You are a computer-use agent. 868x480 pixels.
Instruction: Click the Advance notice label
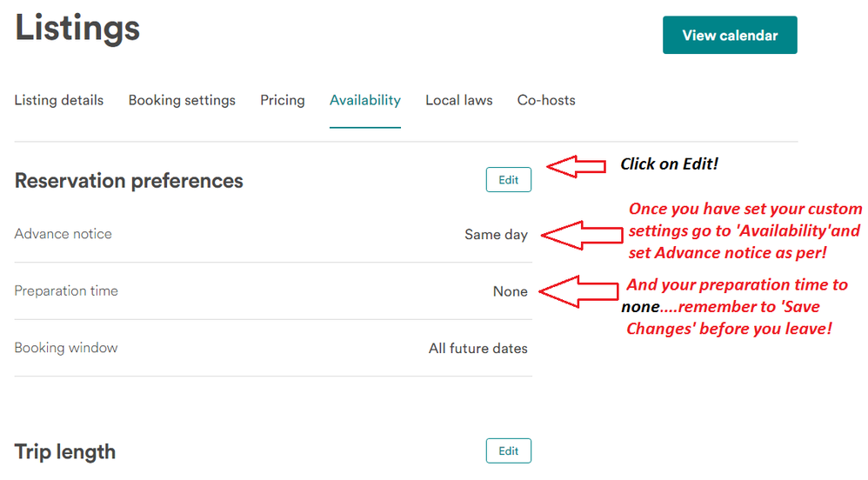pos(63,234)
